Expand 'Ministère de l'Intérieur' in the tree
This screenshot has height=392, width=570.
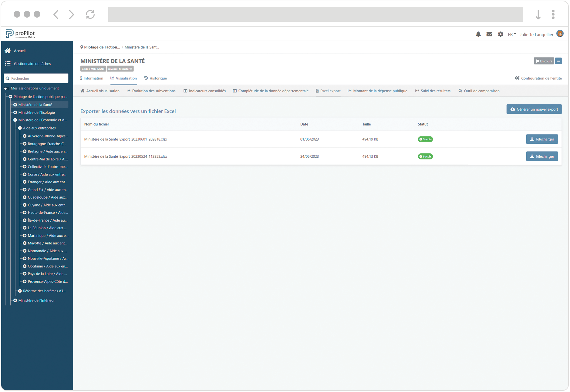15,300
